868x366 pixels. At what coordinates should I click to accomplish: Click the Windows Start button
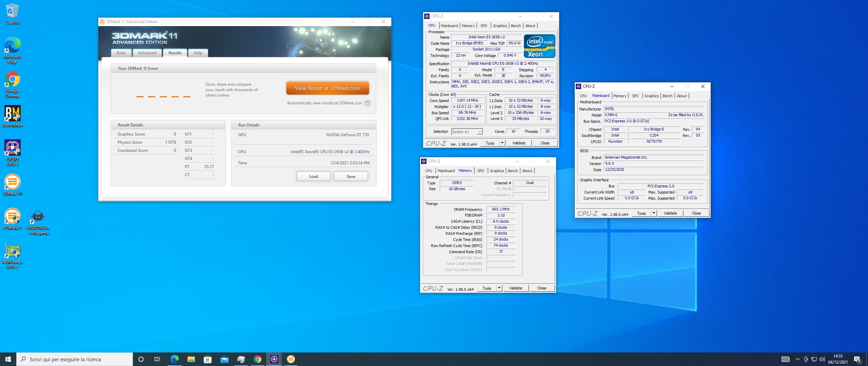[x=8, y=359]
